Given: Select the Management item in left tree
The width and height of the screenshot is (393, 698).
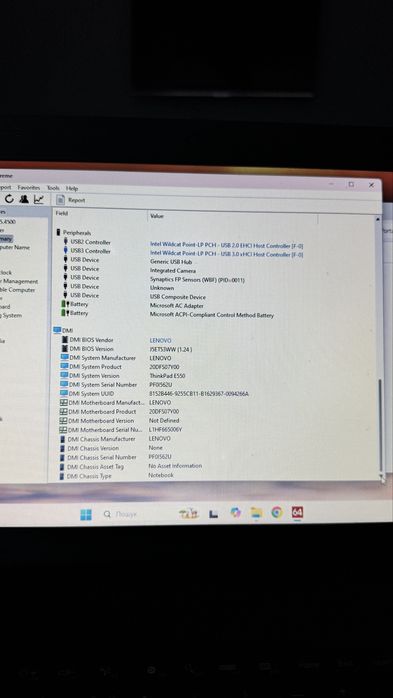Looking at the screenshot, I should pos(20,281).
